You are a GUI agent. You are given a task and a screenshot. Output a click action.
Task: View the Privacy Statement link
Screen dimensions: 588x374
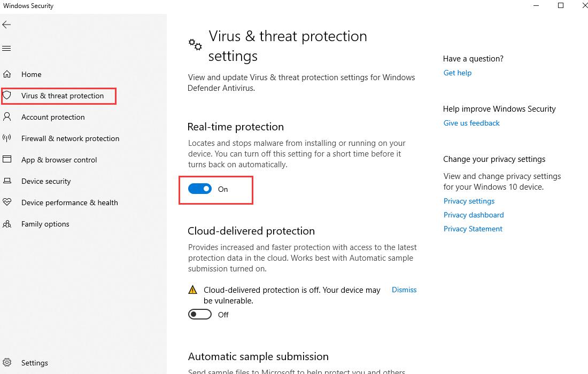(473, 229)
